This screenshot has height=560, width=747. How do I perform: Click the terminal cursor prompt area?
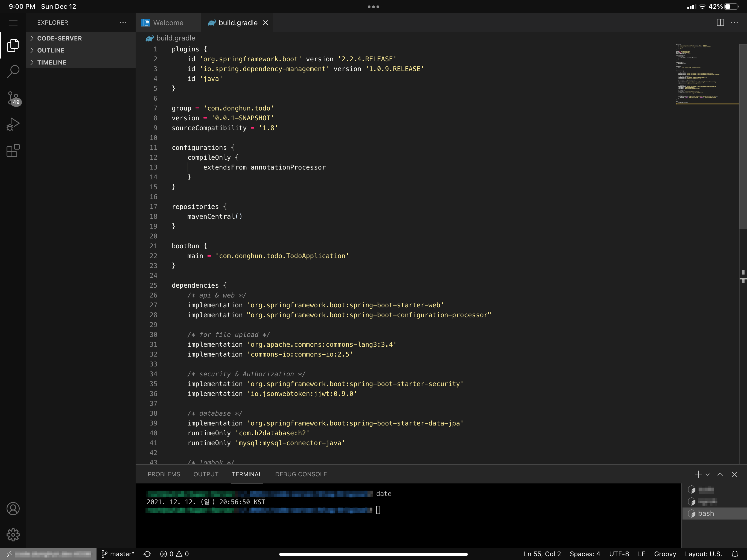click(378, 510)
